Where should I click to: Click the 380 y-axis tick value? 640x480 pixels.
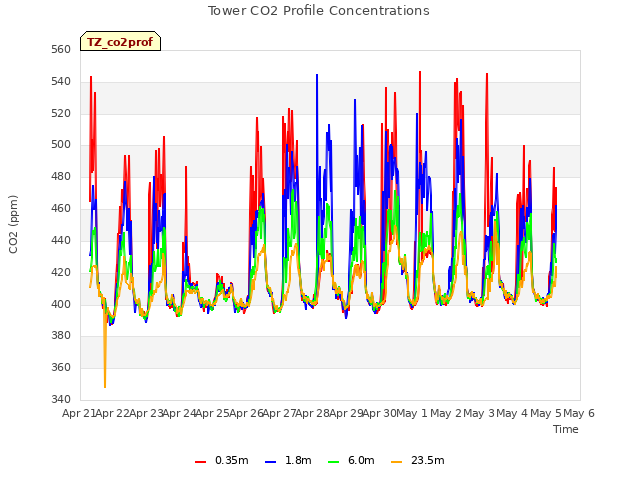pos(61,336)
